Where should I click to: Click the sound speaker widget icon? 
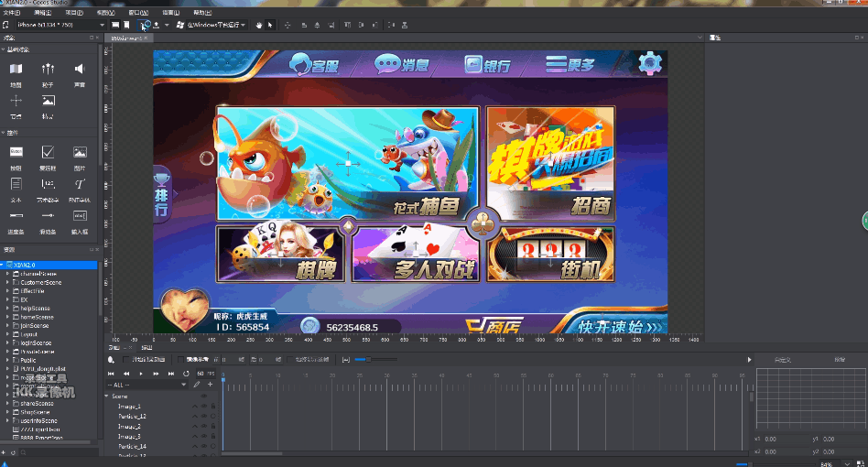[80, 69]
